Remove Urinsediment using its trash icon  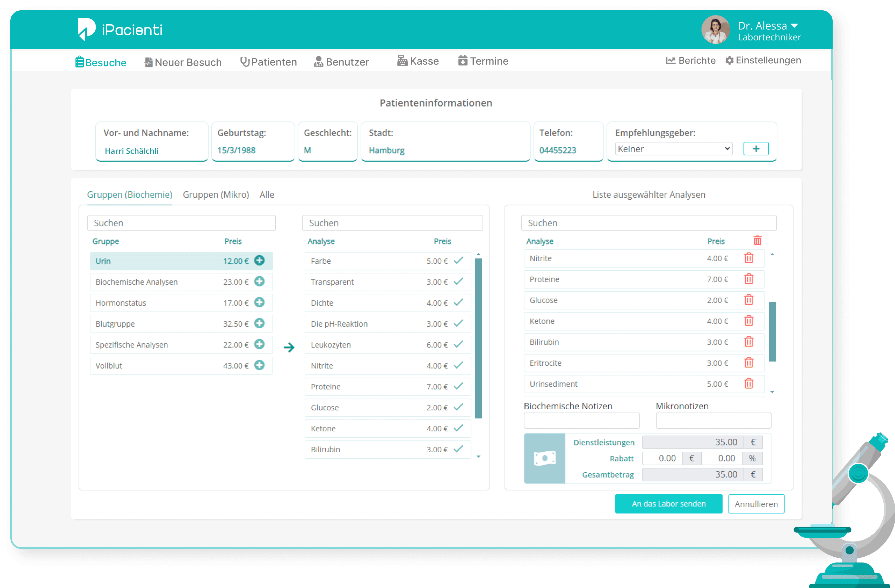coord(749,383)
